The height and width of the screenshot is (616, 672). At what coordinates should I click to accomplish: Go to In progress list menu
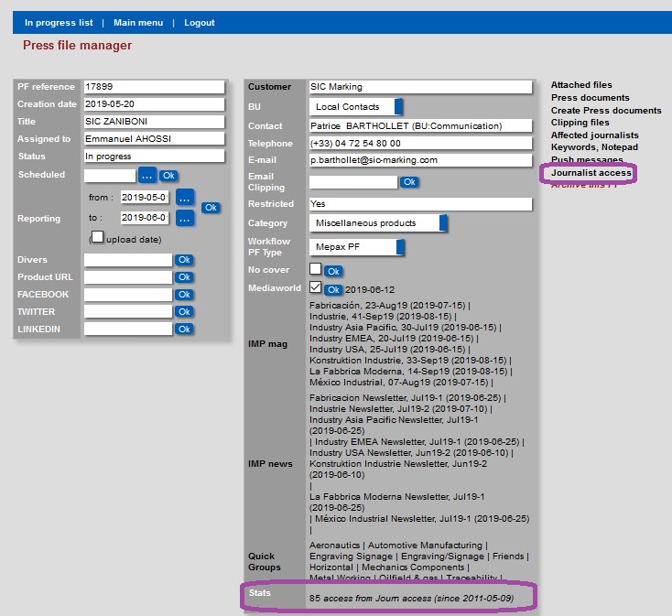pos(59,23)
